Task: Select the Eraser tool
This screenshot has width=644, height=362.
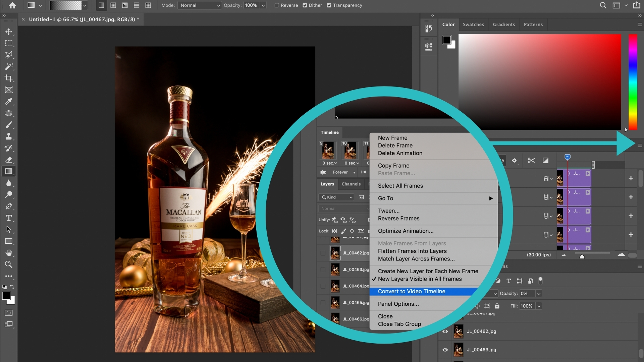Action: click(9, 160)
